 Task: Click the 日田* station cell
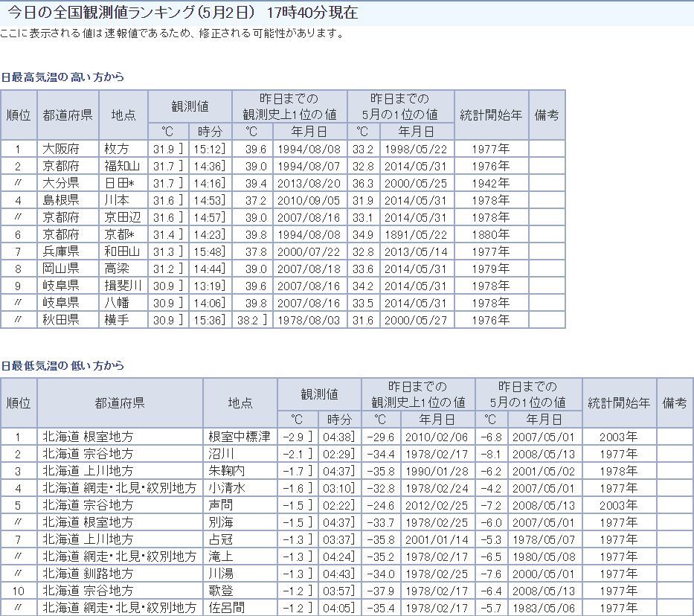click(x=120, y=183)
